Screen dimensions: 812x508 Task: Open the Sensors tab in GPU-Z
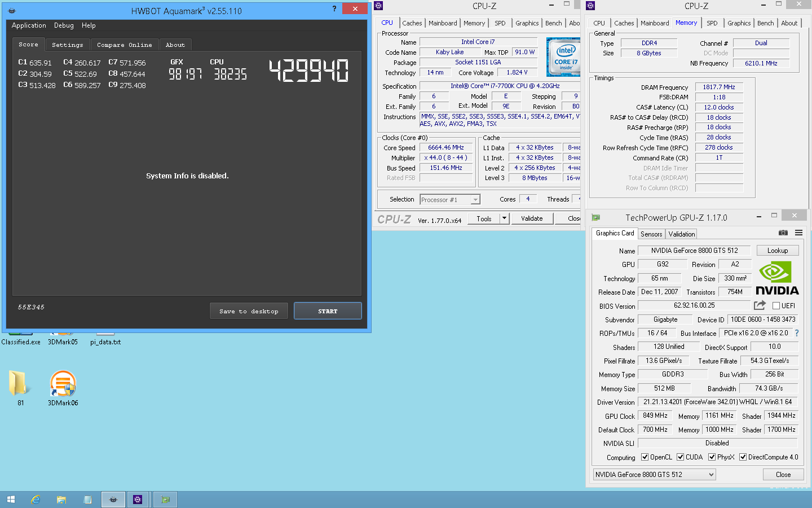point(651,234)
